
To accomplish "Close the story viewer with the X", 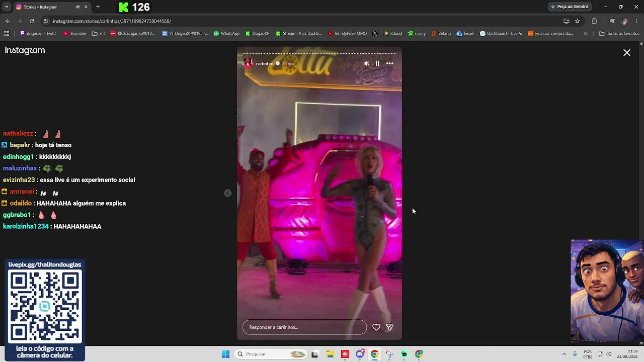I will [627, 52].
